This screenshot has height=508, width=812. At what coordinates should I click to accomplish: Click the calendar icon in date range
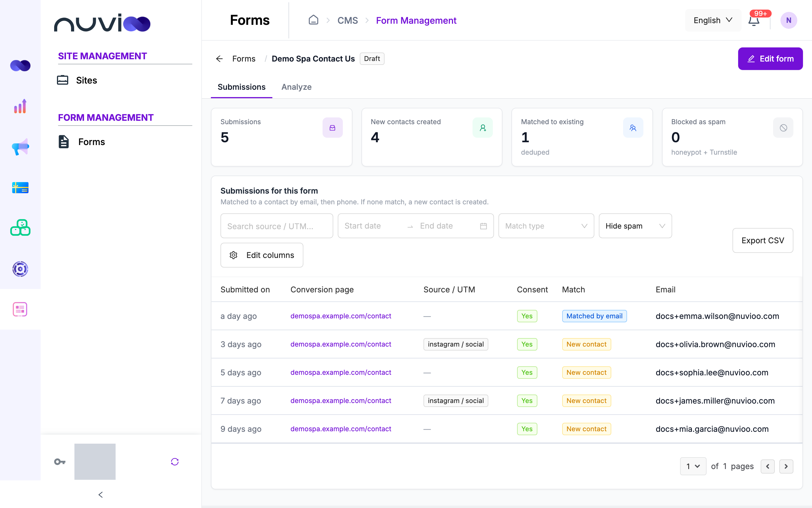click(483, 226)
